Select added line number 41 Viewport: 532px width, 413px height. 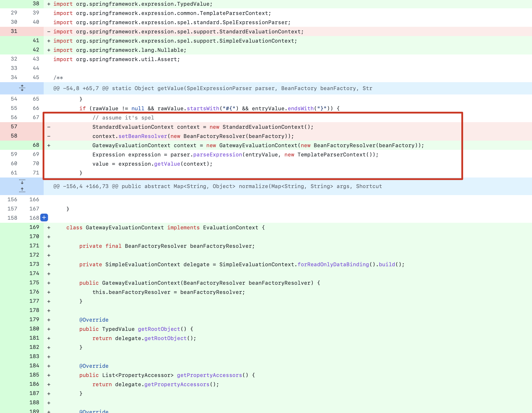[36, 40]
